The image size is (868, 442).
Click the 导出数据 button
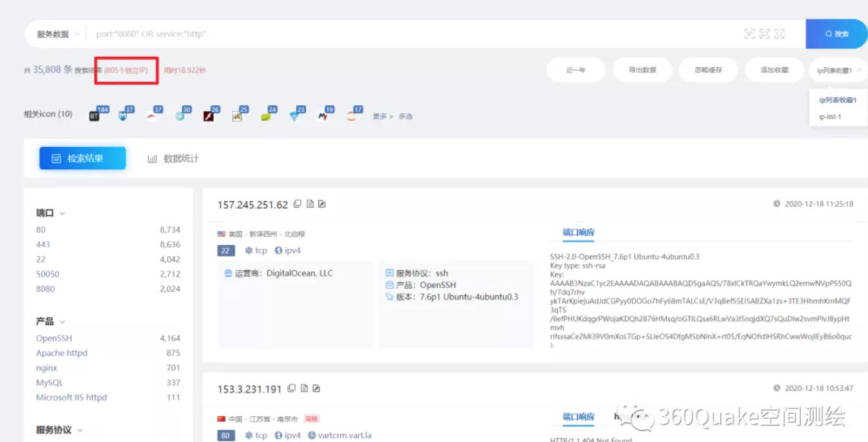point(642,70)
